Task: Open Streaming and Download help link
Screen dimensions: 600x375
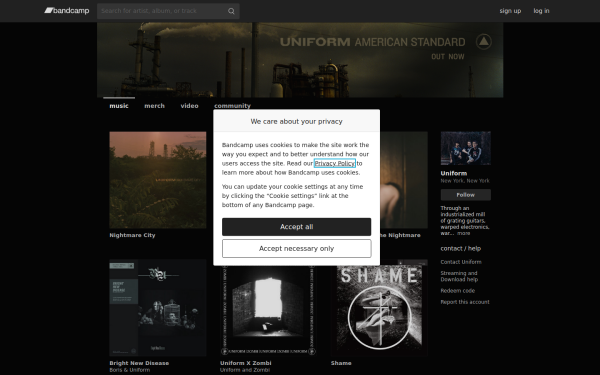Action: [x=459, y=276]
